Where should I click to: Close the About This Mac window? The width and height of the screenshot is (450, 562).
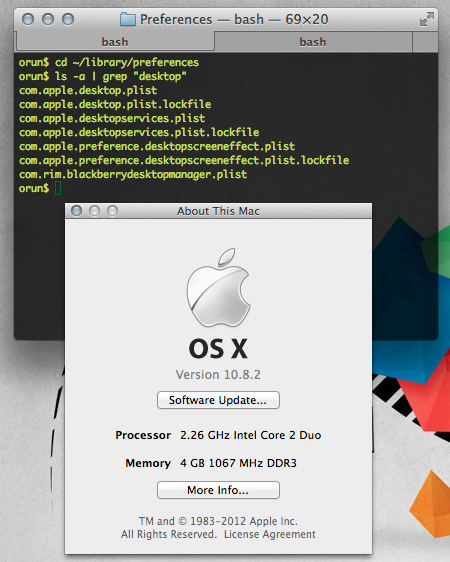pos(76,211)
